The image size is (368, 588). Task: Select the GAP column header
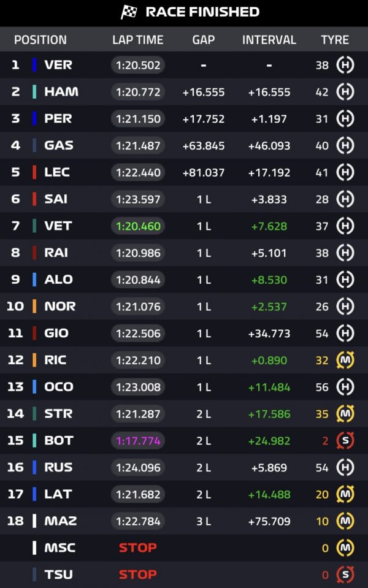[203, 40]
